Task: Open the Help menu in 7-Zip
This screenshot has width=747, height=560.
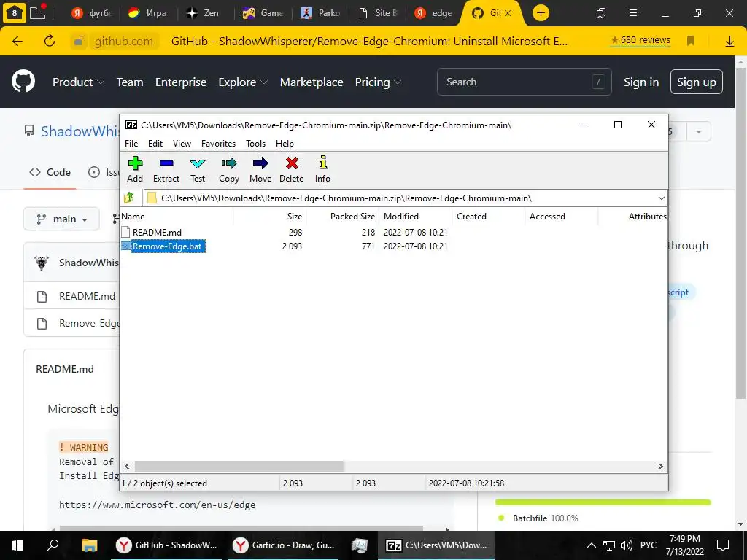Action: point(285,144)
